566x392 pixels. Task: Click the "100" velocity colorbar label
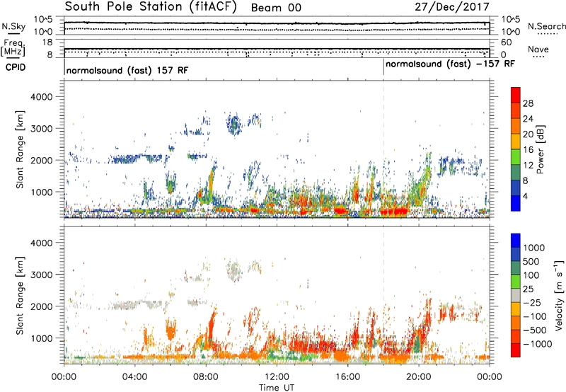coord(531,275)
